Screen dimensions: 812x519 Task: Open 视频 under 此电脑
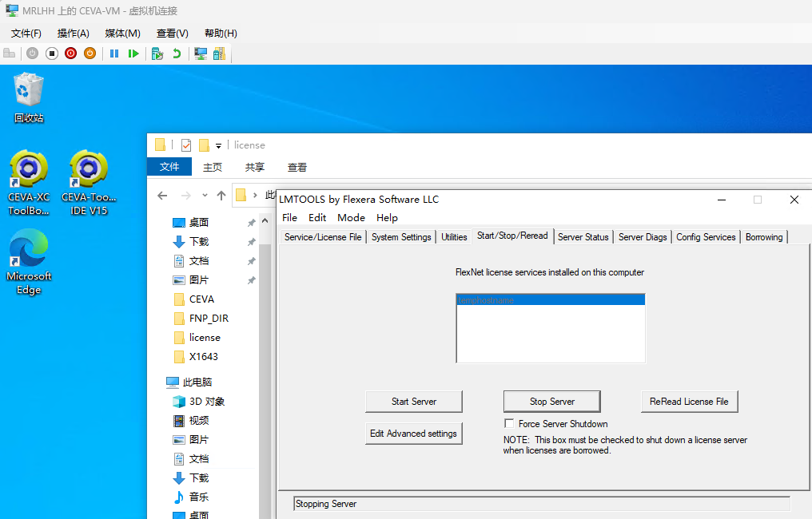pyautogui.click(x=199, y=421)
